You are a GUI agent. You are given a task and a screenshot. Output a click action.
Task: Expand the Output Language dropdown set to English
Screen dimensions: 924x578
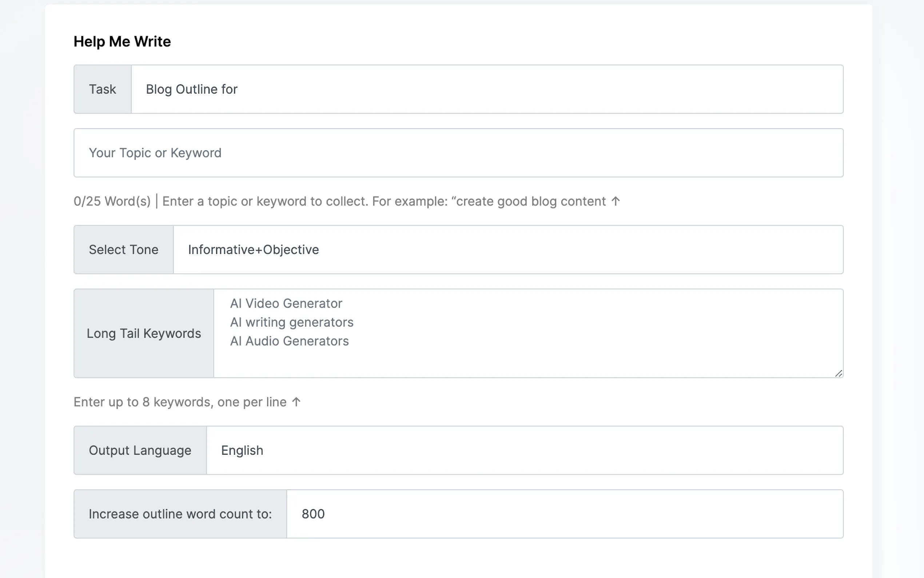pyautogui.click(x=524, y=450)
